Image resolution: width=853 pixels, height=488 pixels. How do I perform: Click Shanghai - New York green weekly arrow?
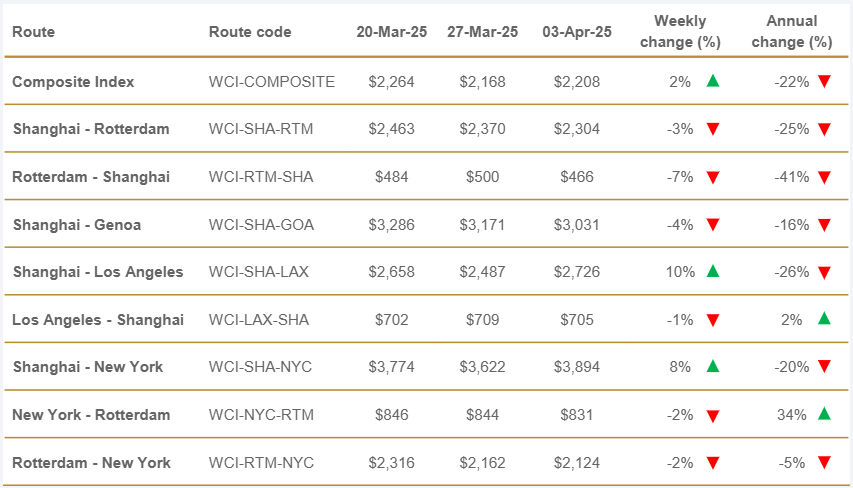pos(712,366)
